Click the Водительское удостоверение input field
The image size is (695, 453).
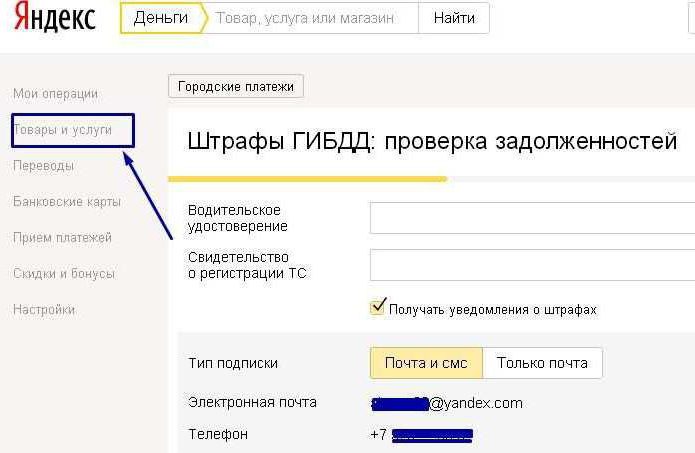tap(531, 218)
